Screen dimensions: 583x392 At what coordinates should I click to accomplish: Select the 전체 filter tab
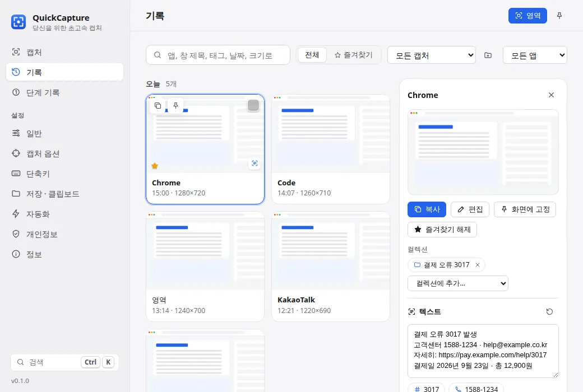pyautogui.click(x=312, y=55)
